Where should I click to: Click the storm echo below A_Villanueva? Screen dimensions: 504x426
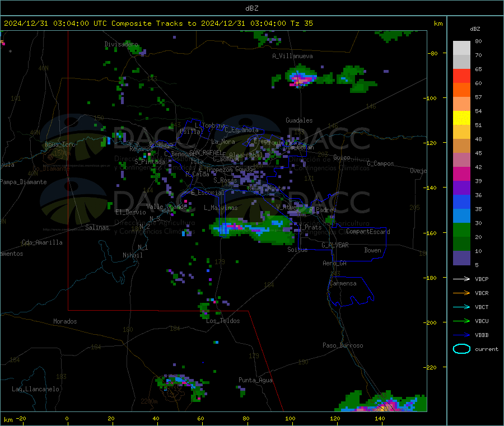coord(301,77)
